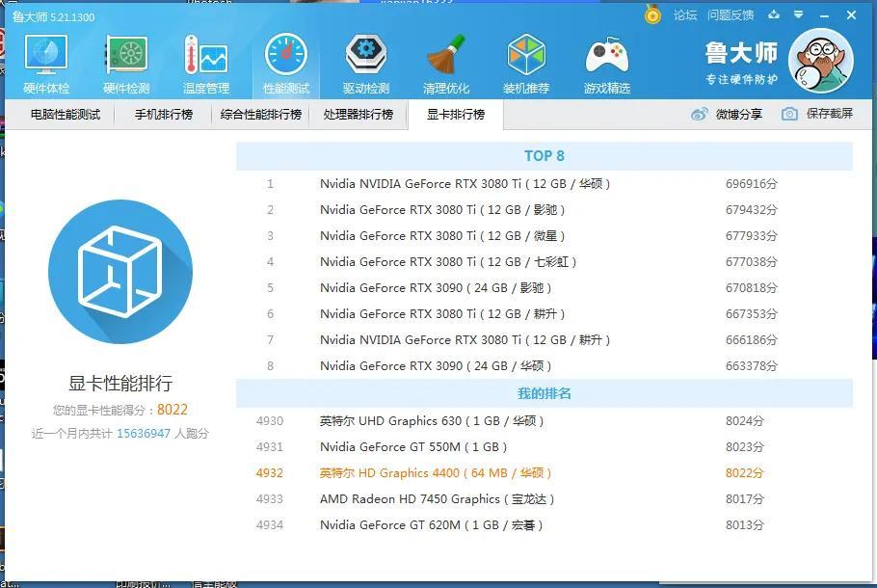Viewport: 877px width, 588px height.
Task: Select rank 7 NVIDIA RTX 3080 Ti 耕升 row
Action: (545, 340)
